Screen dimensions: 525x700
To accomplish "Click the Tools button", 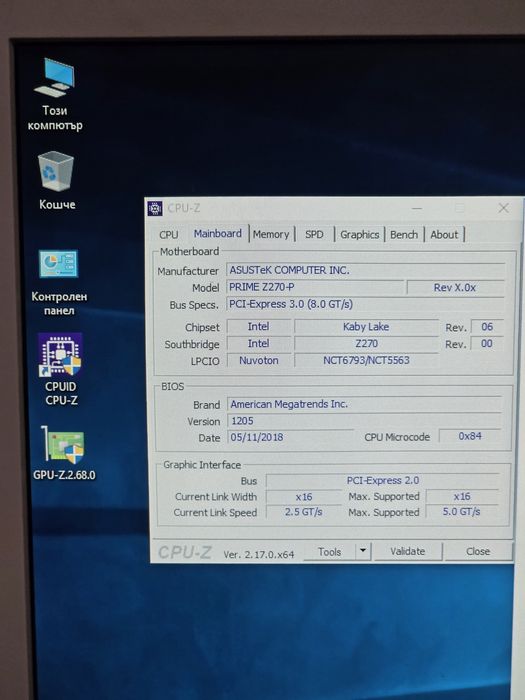I will pos(329,552).
